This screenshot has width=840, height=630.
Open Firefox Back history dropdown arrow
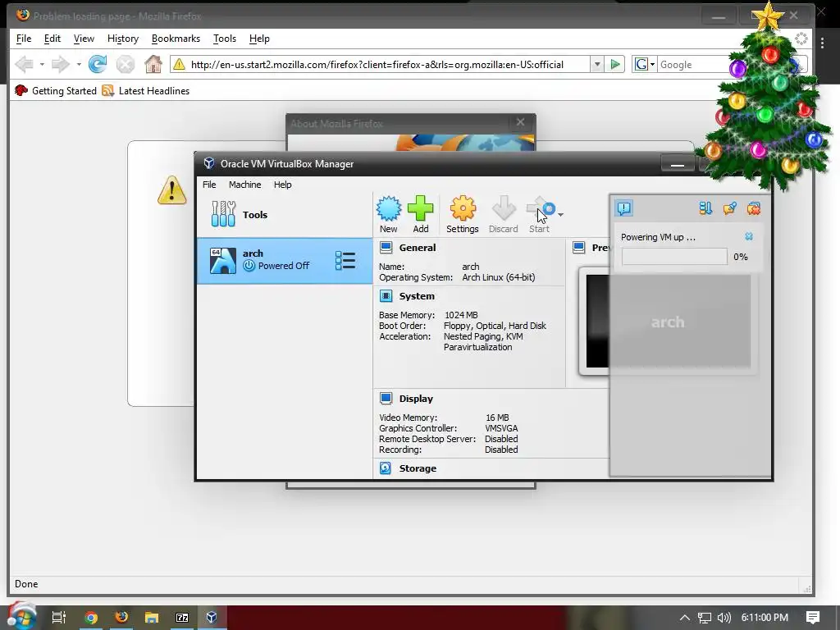(x=42, y=64)
